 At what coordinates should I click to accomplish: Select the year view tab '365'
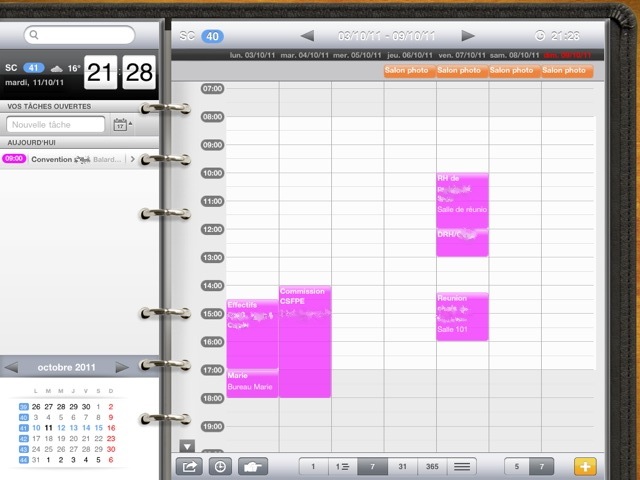(x=431, y=466)
